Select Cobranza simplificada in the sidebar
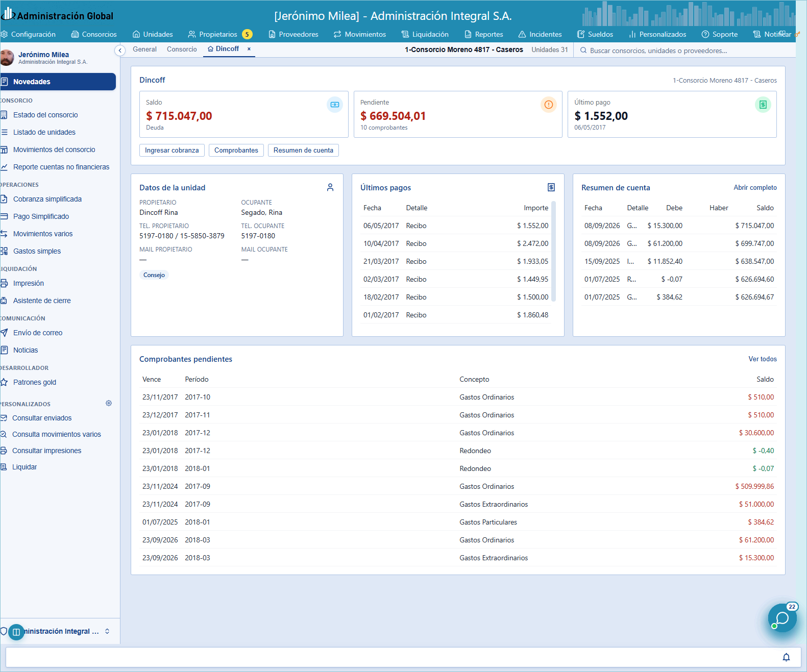 [x=47, y=199]
